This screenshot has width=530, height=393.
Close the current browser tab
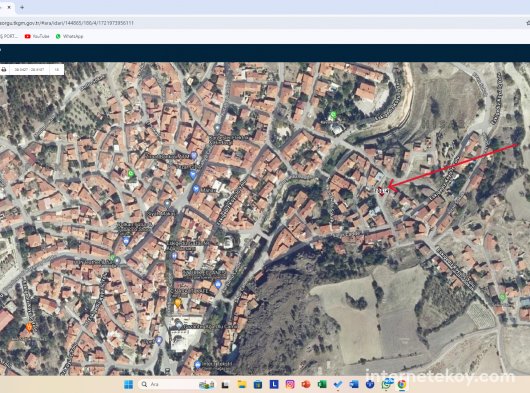9,7
